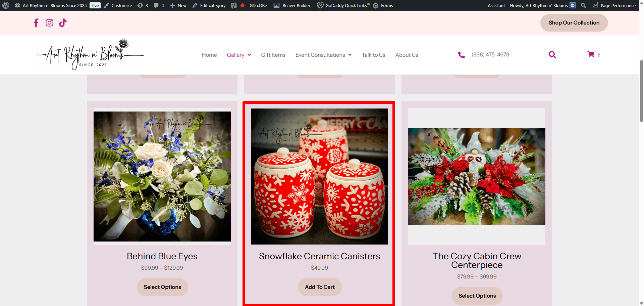Expand the Gallery dropdown menu
644x306 pixels.
(x=239, y=55)
